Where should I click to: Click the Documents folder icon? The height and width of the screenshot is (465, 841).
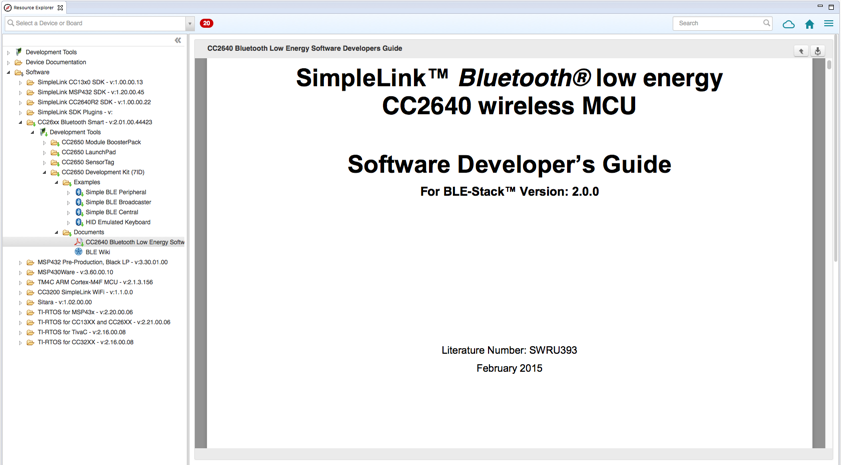67,232
